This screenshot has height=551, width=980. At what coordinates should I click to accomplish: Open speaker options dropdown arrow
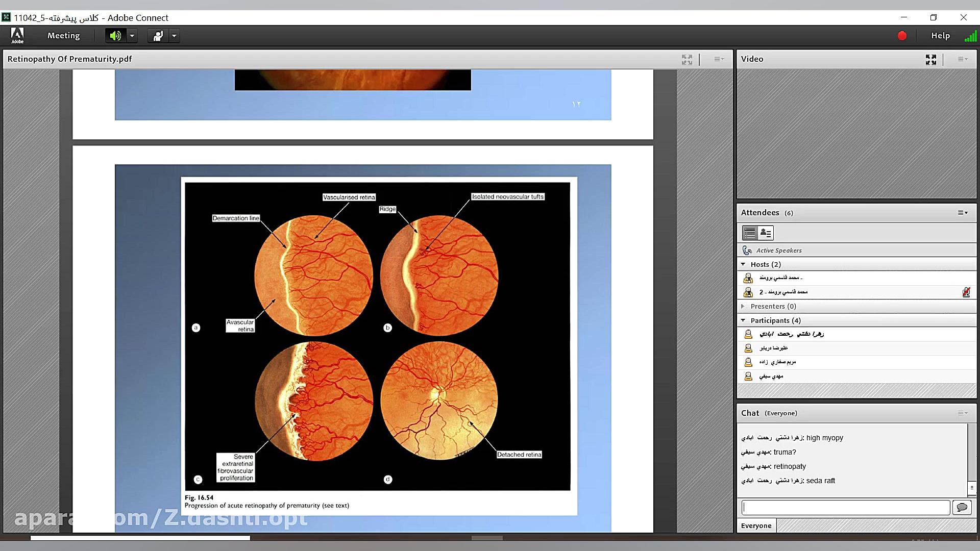coord(132,36)
